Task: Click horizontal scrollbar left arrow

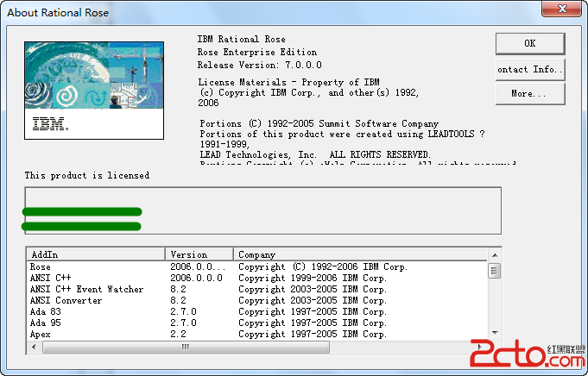Action: coord(34,348)
